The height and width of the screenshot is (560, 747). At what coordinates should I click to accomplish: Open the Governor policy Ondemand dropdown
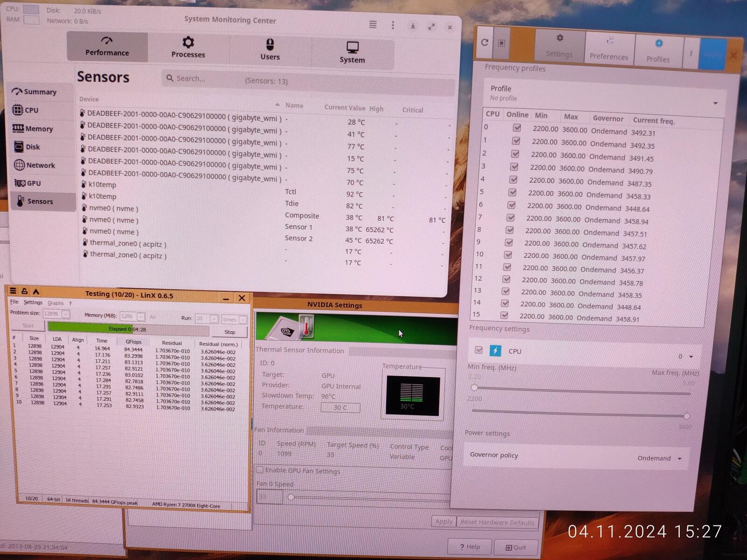coord(660,458)
